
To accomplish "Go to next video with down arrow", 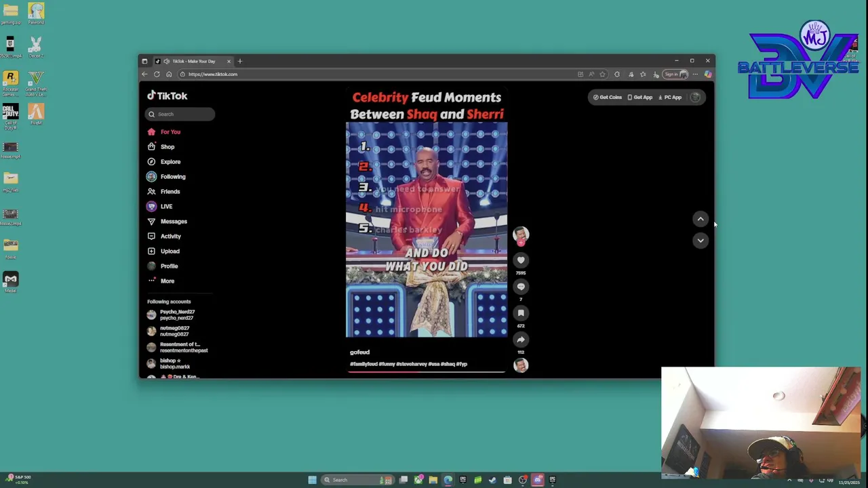I will pos(701,241).
